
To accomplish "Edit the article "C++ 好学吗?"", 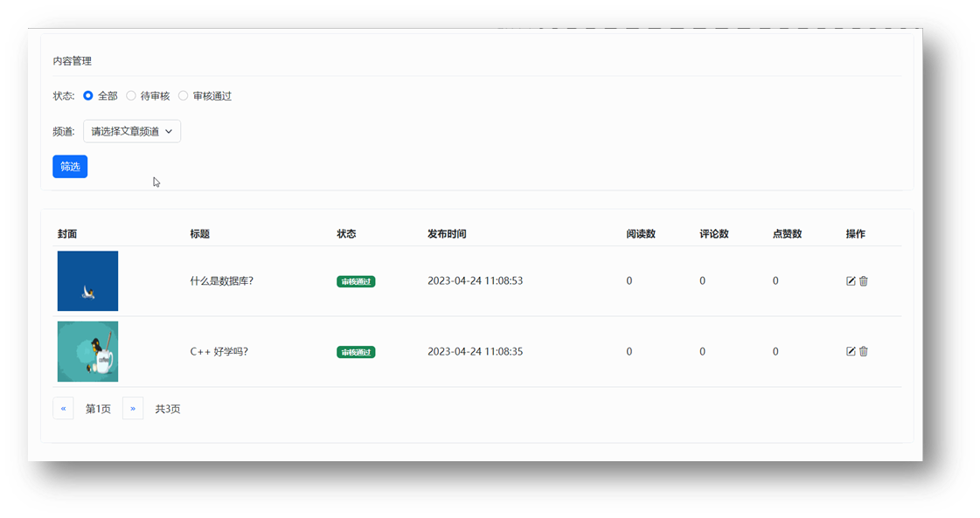I will pyautogui.click(x=851, y=351).
